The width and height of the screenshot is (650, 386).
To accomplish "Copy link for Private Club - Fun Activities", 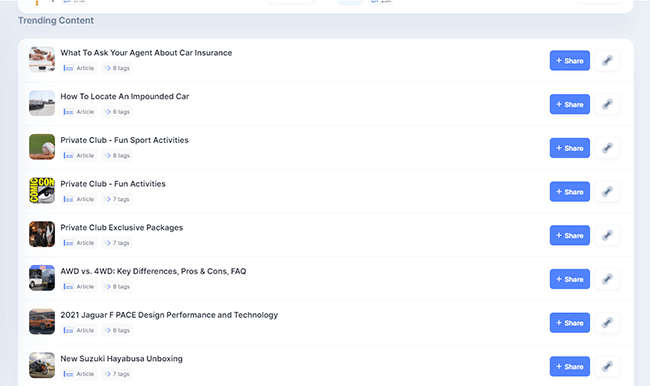I will point(607,192).
